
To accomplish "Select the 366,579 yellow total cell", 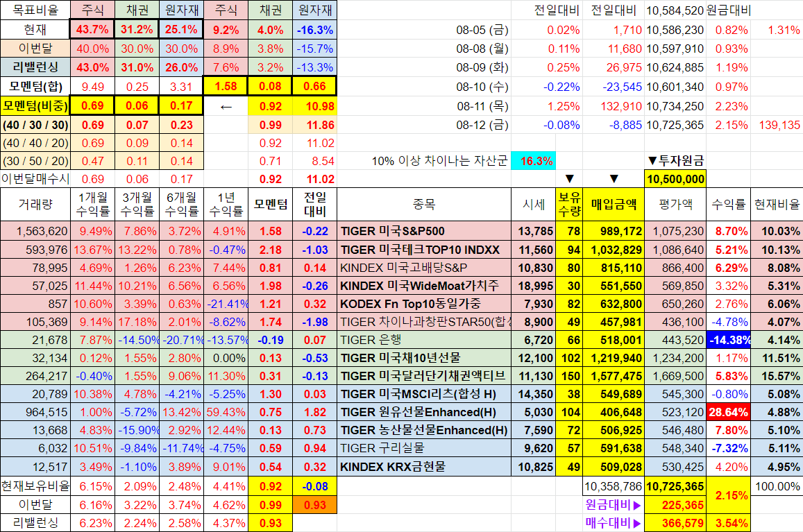I will [x=675, y=523].
